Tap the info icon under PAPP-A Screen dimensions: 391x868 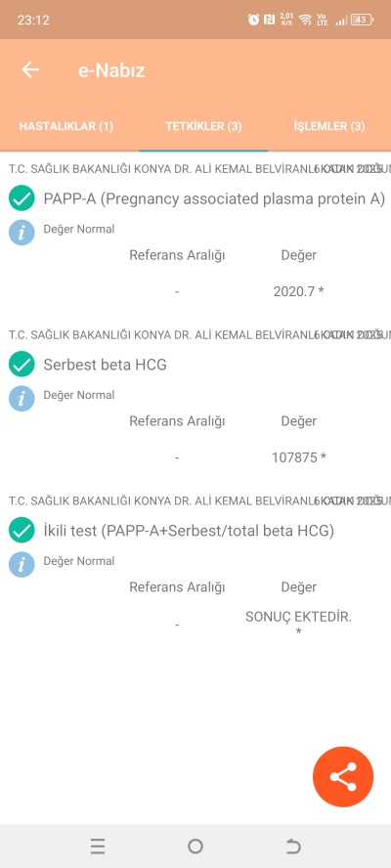click(22, 233)
